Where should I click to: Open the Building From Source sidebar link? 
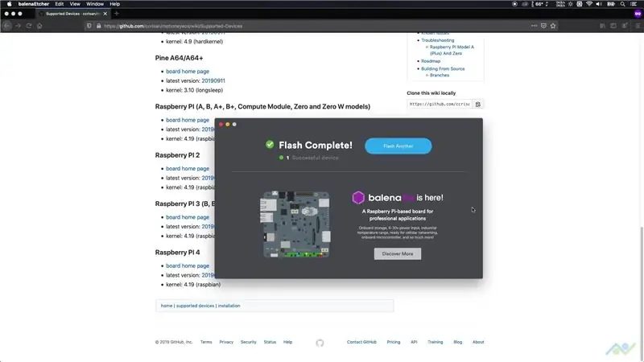coord(443,69)
